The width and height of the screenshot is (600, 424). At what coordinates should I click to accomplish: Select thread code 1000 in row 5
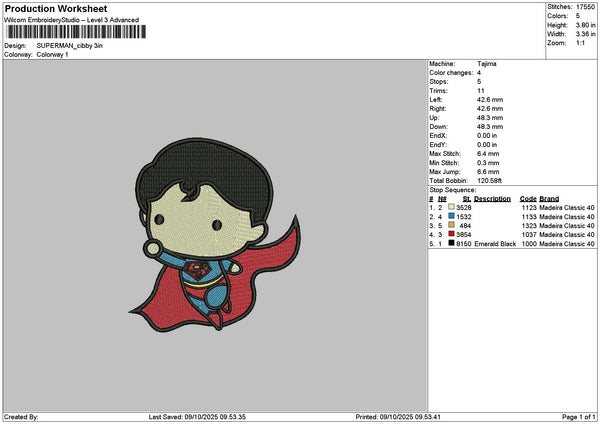(529, 244)
